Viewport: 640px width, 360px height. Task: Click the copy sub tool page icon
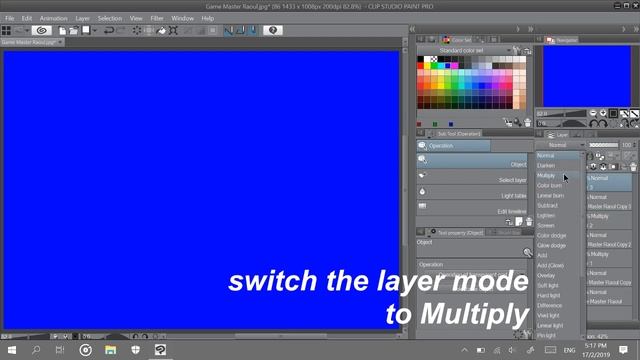(x=519, y=222)
